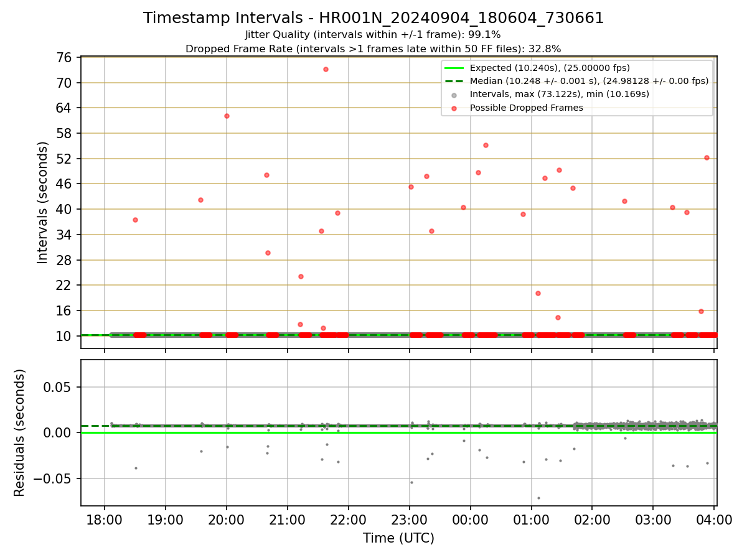The image size is (747, 560).
Task: Click the plot title containing HR001N_20240904_180604_730661
Action: (x=374, y=18)
